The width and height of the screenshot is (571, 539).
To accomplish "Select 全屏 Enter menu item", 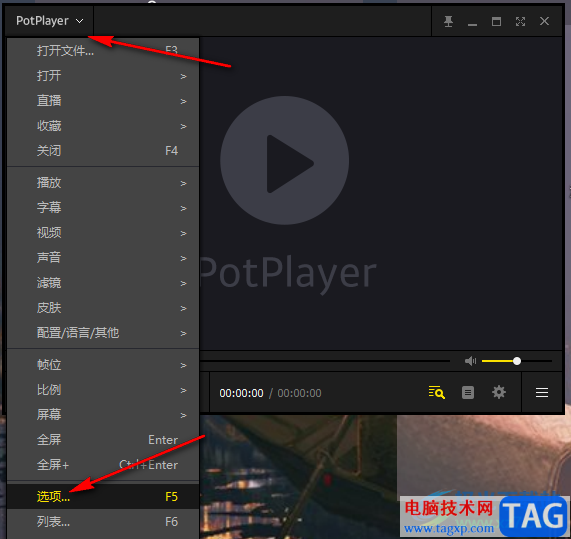I will point(103,440).
